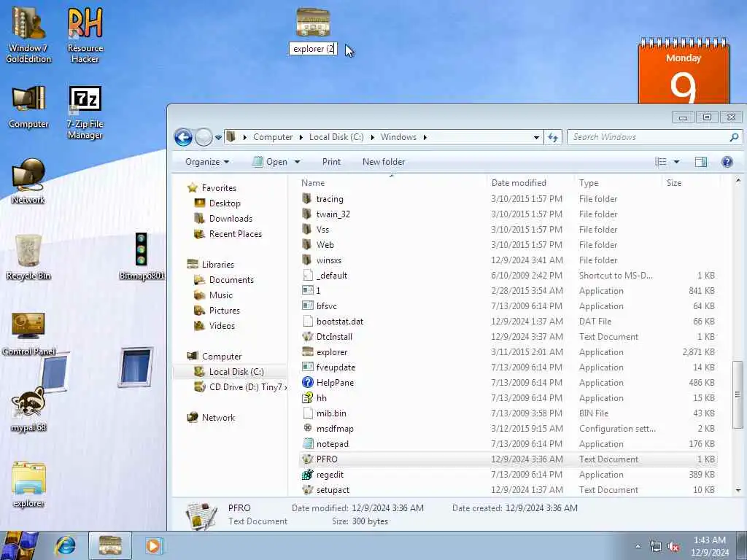Click the Forward navigation arrow
The image size is (747, 560).
(204, 137)
